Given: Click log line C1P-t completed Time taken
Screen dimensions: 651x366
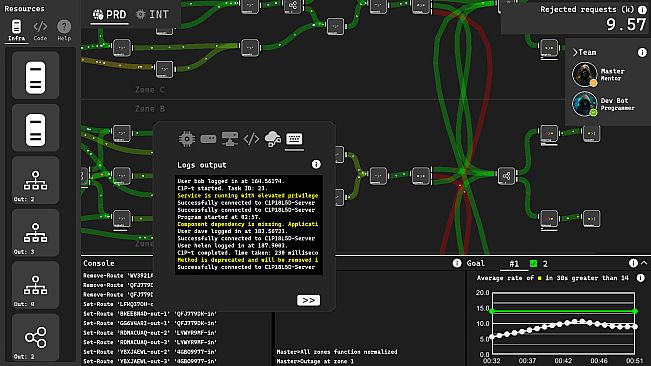Looking at the screenshot, I should (x=248, y=253).
